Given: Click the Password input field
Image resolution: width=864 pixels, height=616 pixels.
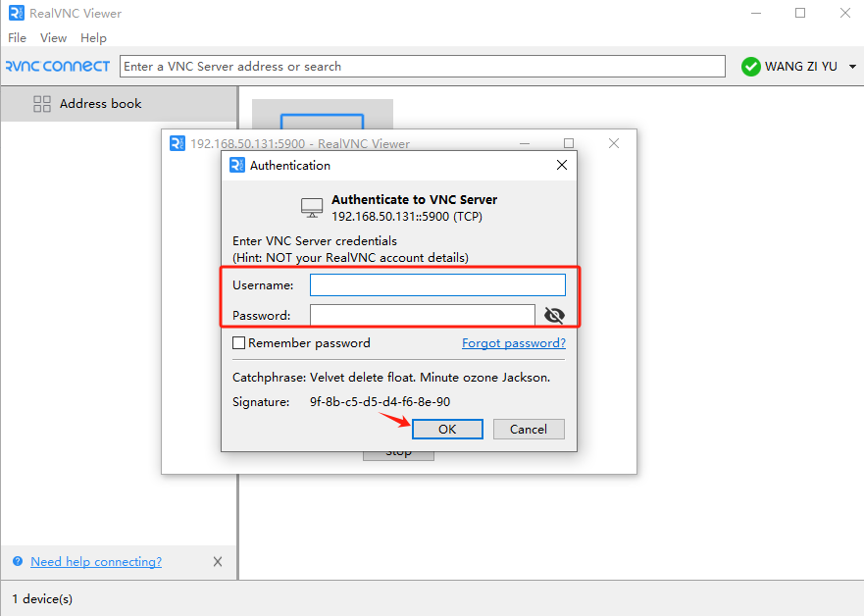Looking at the screenshot, I should pyautogui.click(x=422, y=315).
